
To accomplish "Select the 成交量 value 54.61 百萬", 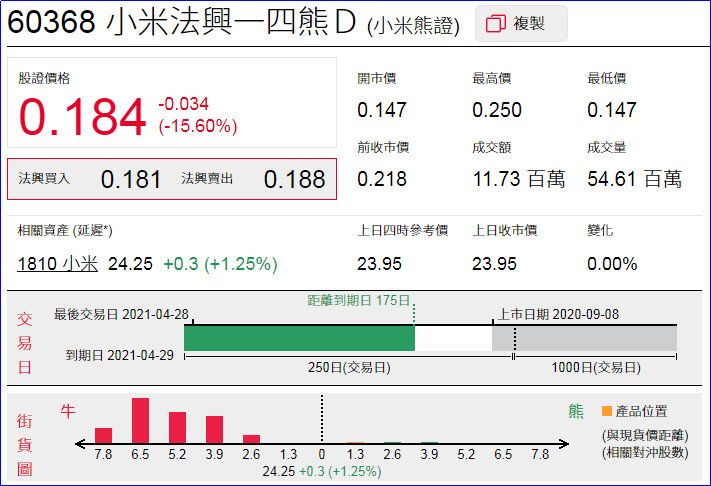I will pyautogui.click(x=634, y=179).
